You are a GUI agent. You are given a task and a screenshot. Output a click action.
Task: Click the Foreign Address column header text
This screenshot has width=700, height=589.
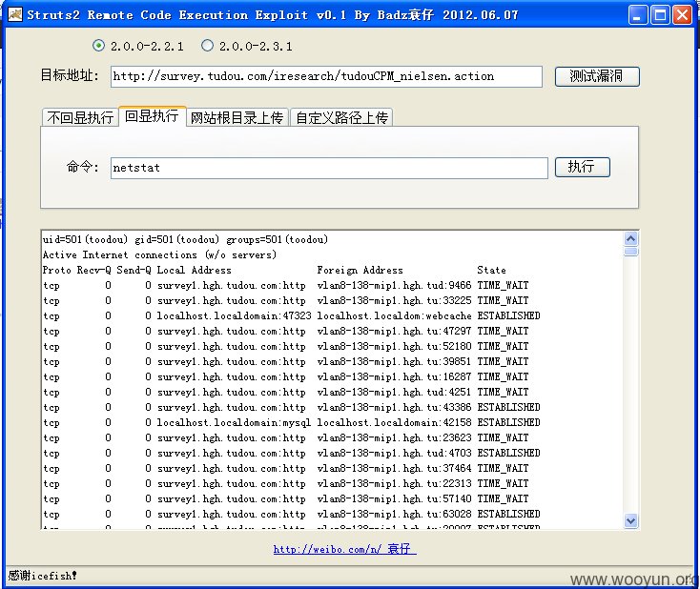360,270
